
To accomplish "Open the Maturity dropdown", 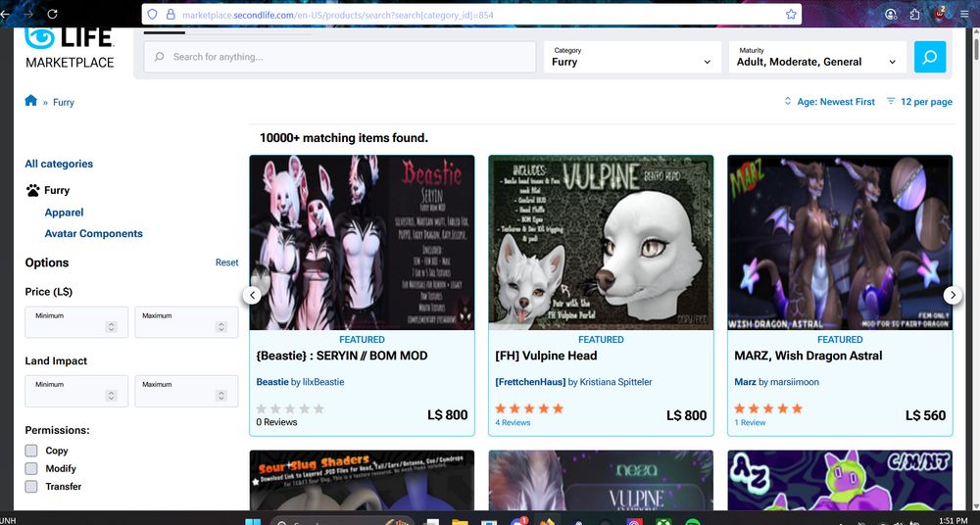I will click(x=817, y=57).
